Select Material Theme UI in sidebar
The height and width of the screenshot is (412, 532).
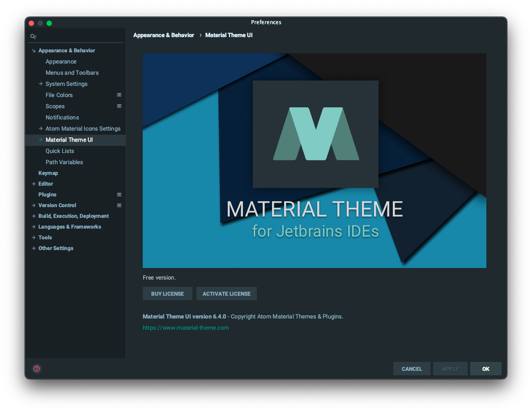click(x=69, y=140)
